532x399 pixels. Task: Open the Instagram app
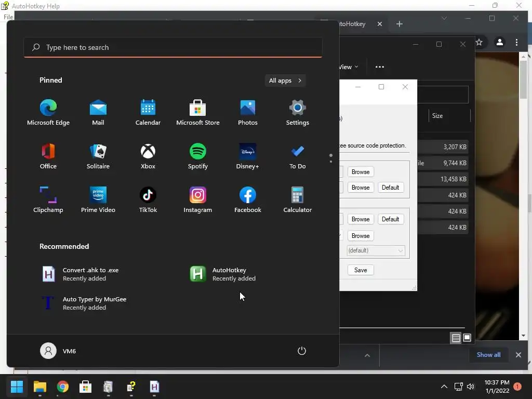coord(198,200)
